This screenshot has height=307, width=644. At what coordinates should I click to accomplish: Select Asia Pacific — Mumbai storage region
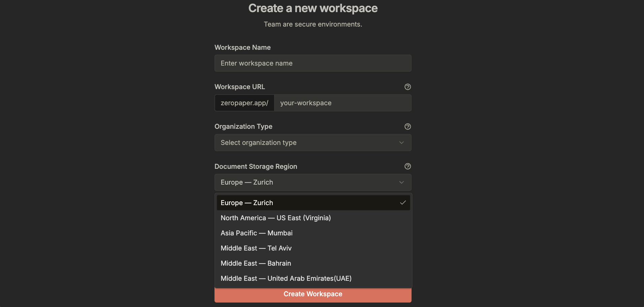click(257, 233)
